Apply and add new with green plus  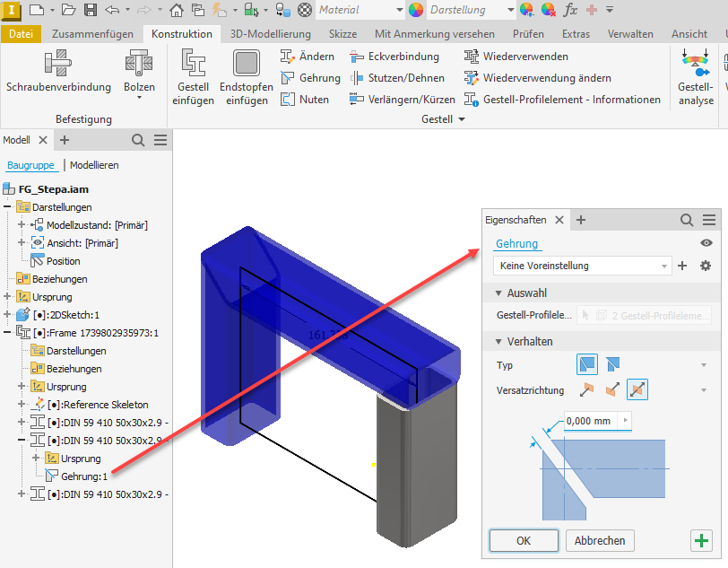click(x=701, y=540)
